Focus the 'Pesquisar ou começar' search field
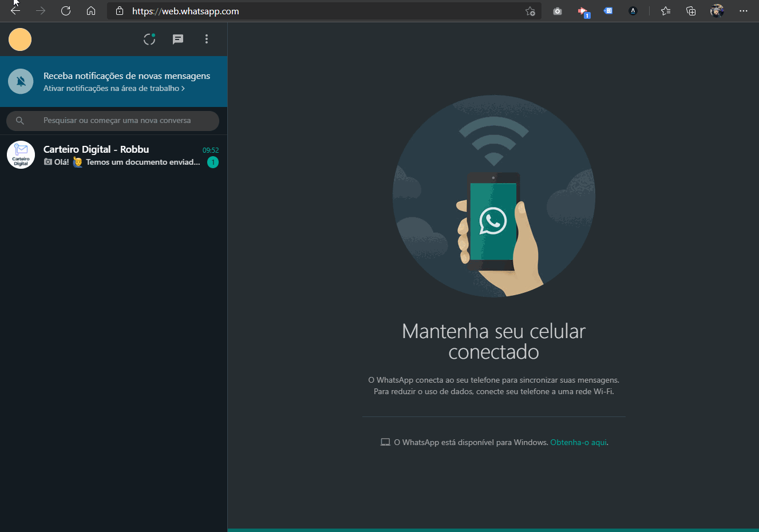The image size is (759, 532). [x=117, y=121]
